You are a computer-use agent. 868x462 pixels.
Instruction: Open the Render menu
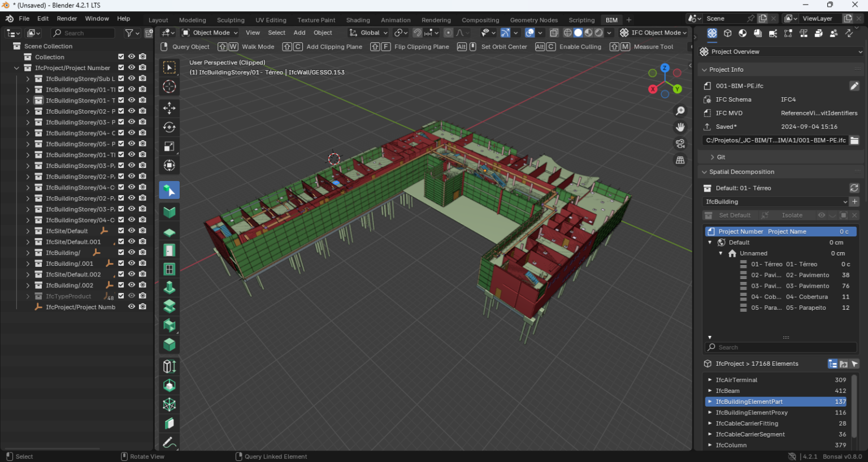click(x=67, y=18)
